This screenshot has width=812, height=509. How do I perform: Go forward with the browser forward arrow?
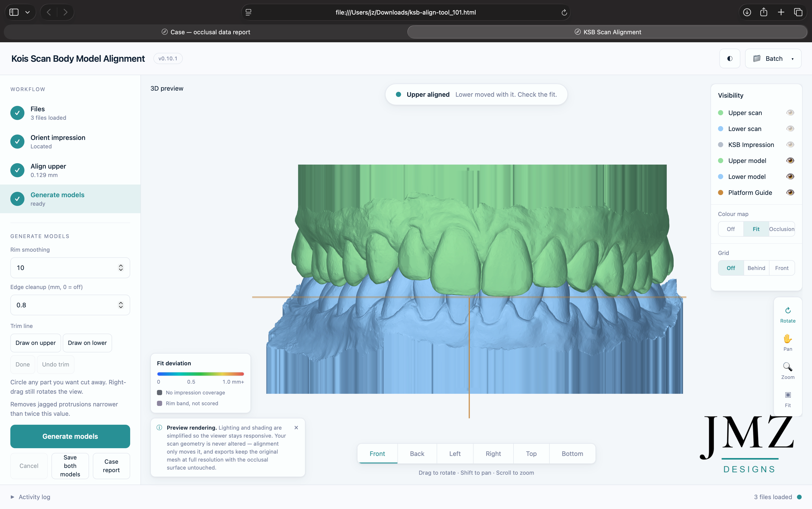point(65,12)
